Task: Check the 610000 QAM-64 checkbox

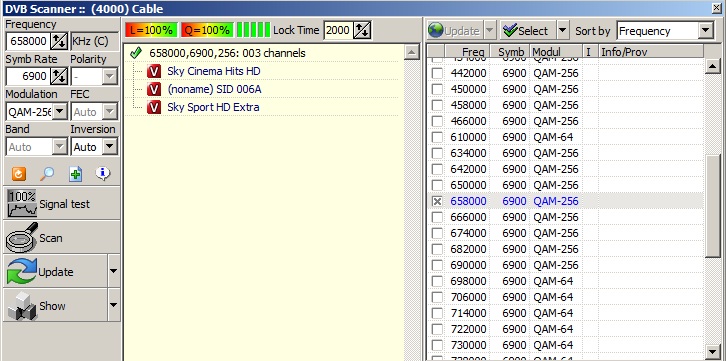Action: pos(437,137)
